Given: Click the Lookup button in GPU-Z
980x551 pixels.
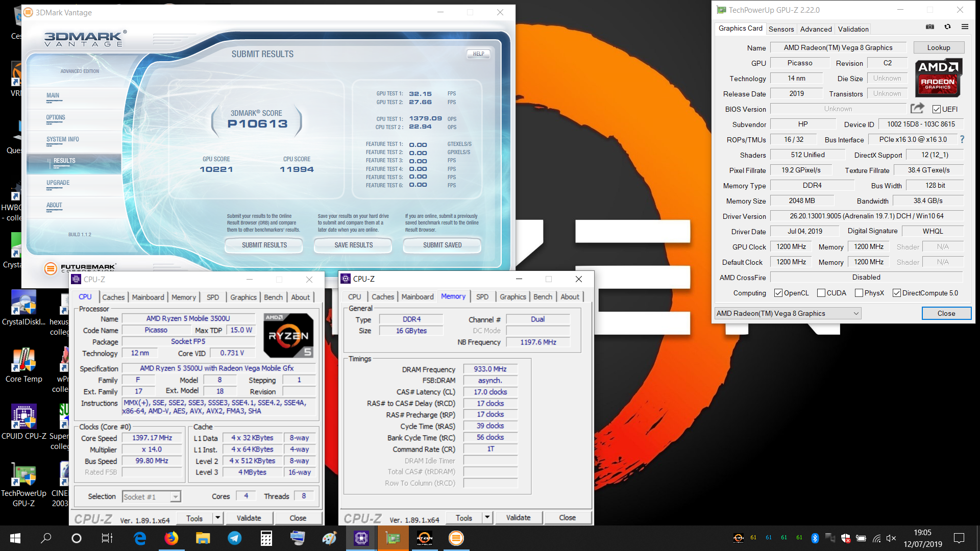Looking at the screenshot, I should tap(939, 47).
